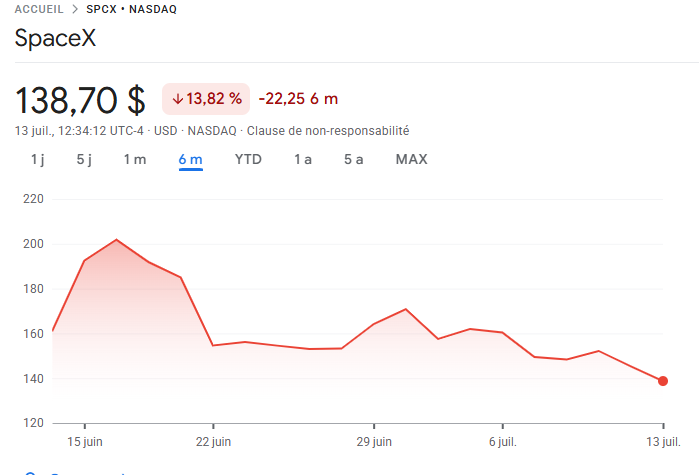Select the 5 j time range tab
Screen dimensions: 699x475
click(x=84, y=159)
